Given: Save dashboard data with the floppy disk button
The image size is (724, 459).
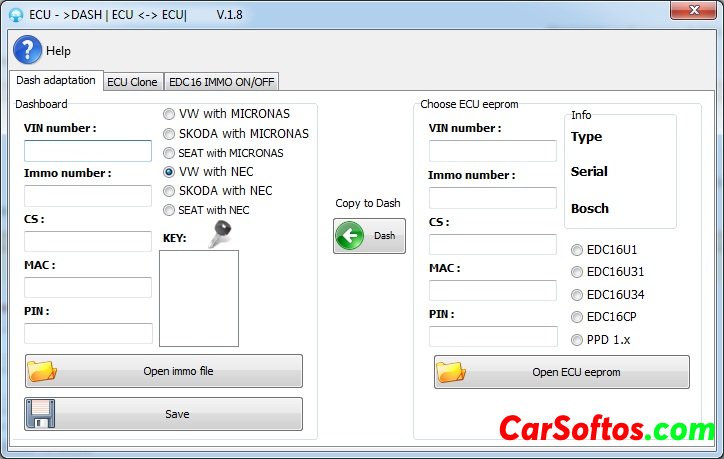Looking at the screenshot, I should 163,414.
